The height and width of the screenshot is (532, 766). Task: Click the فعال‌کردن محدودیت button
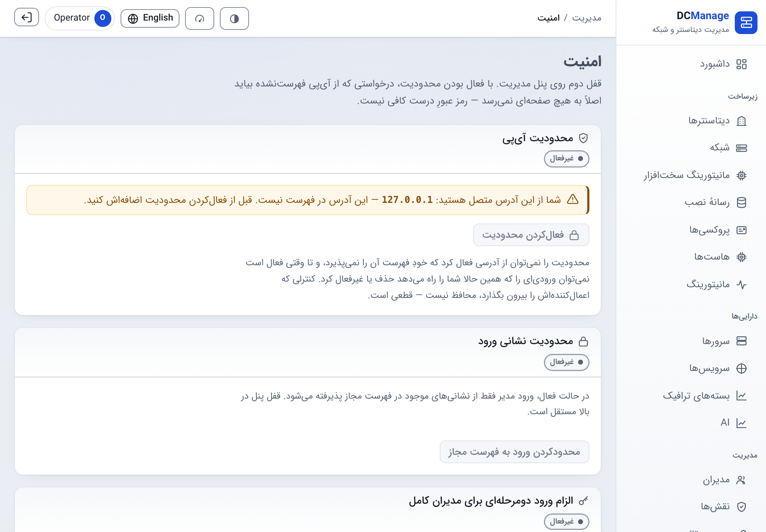tap(531, 235)
